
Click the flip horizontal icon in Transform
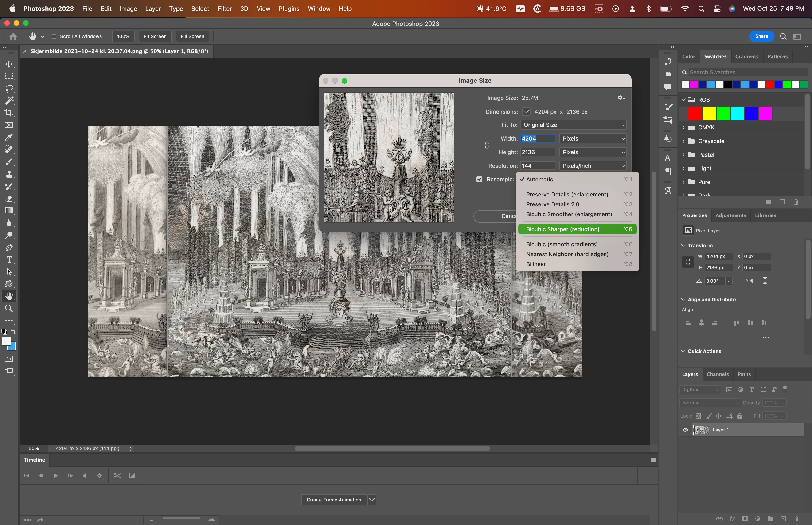(x=749, y=281)
